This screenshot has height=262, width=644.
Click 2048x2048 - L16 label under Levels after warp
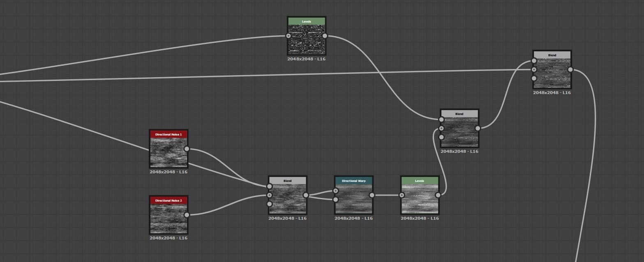pyautogui.click(x=420, y=218)
